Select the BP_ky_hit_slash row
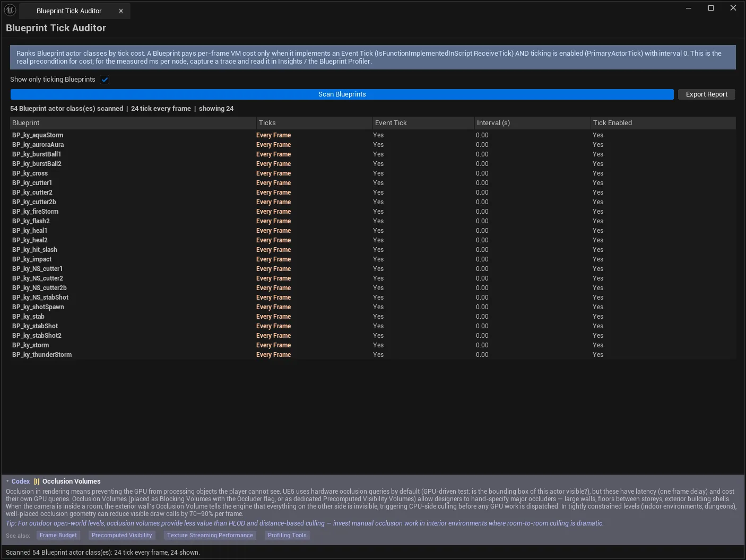Viewport: 746px width, 560px height. 373,250
